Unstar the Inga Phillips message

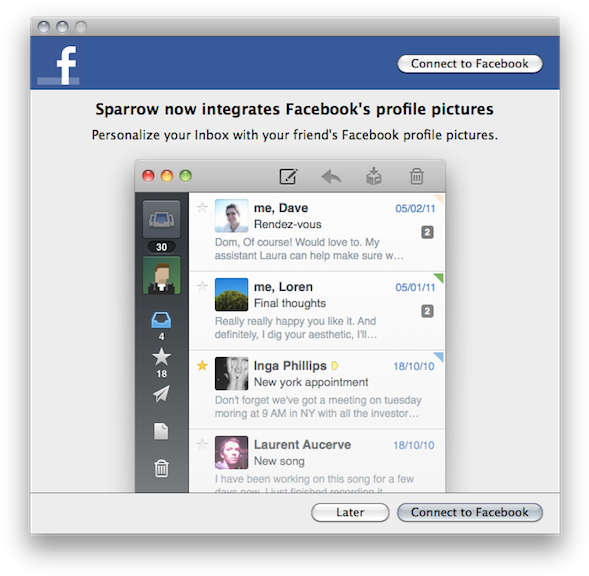point(202,365)
